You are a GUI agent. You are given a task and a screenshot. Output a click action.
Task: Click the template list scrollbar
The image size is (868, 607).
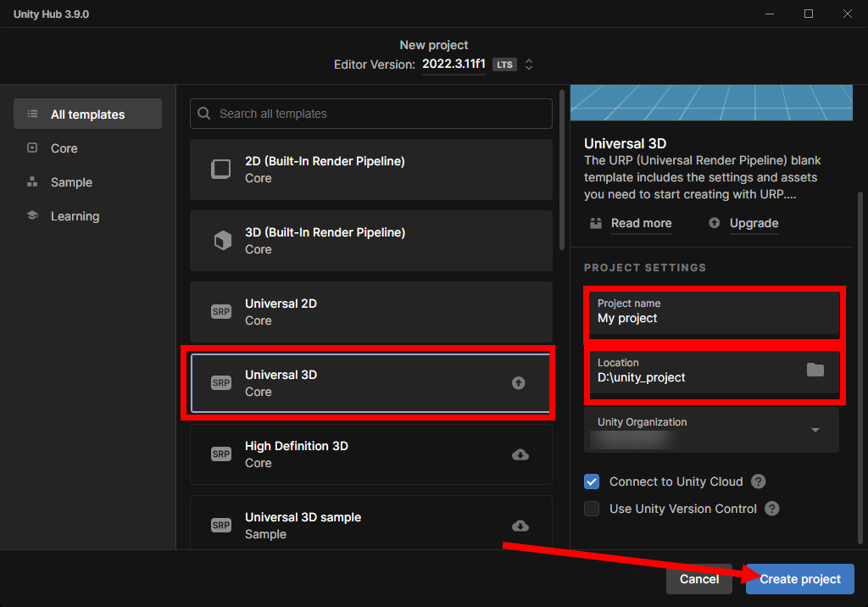tap(562, 170)
